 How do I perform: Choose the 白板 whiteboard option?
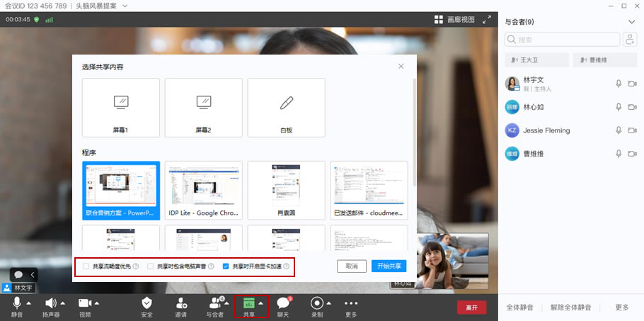coord(286,108)
